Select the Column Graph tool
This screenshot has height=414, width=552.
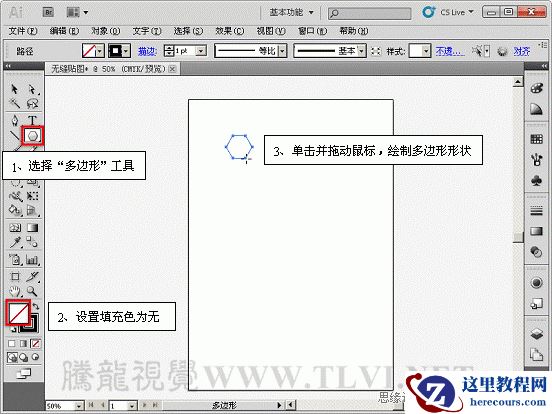pyautogui.click(x=32, y=260)
